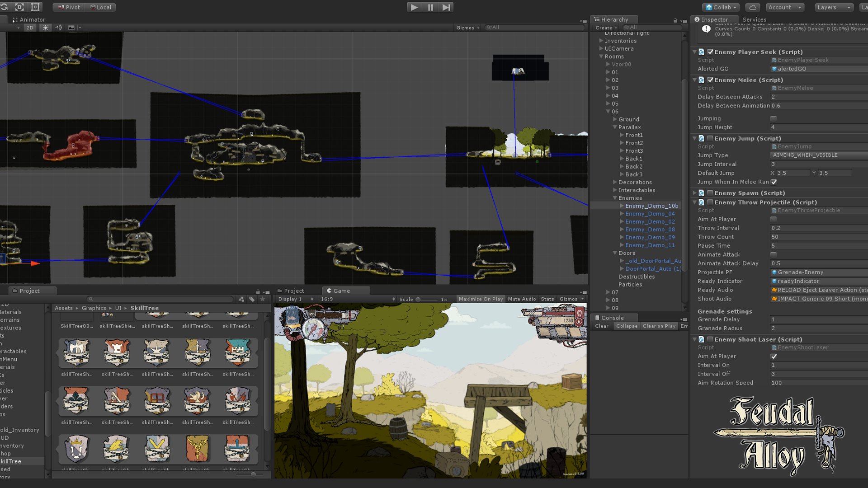Switch to the Services tab
Screen dimensions: 868x488
pyautogui.click(x=754, y=19)
